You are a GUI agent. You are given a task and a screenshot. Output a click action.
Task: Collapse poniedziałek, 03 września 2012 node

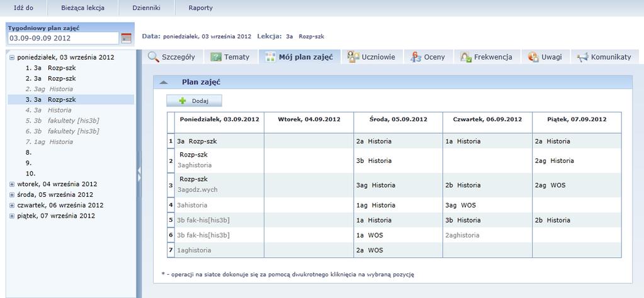pyautogui.click(x=12, y=57)
